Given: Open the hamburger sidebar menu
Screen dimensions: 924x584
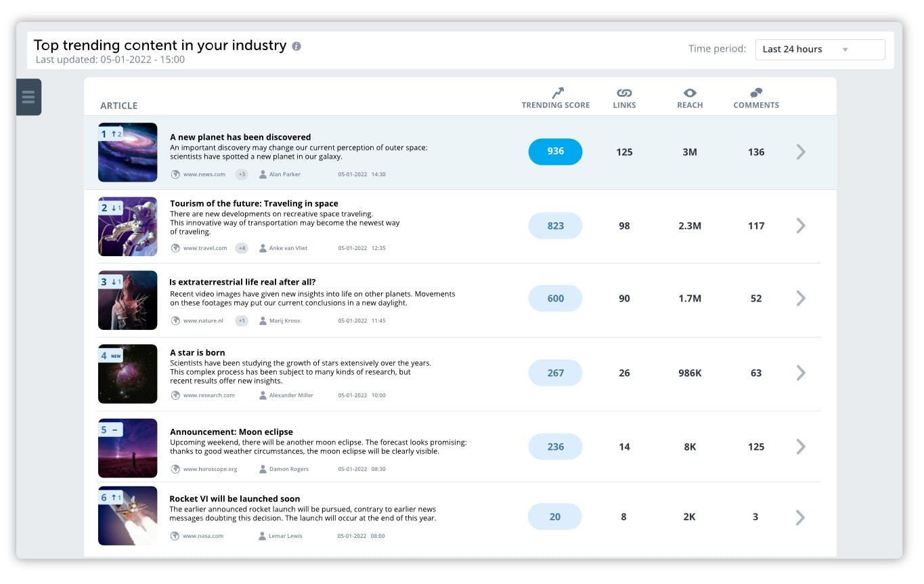Looking at the screenshot, I should coord(28,97).
